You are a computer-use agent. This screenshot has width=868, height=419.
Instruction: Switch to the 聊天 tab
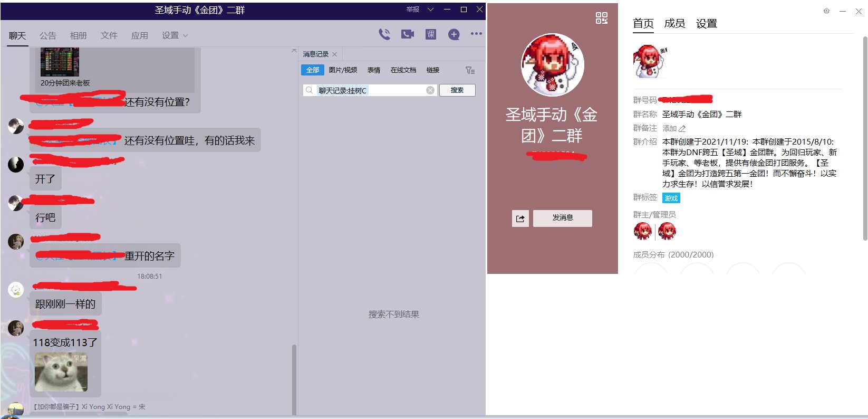(x=17, y=35)
